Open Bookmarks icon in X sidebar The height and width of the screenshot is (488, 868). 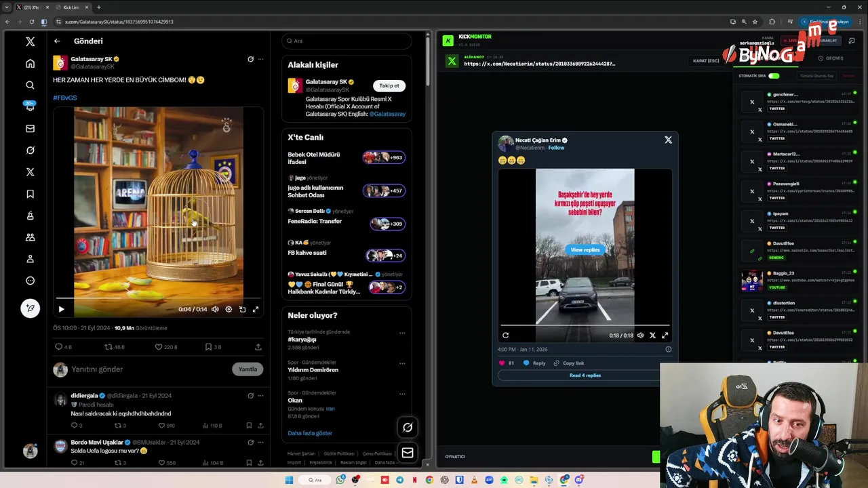[x=30, y=194]
